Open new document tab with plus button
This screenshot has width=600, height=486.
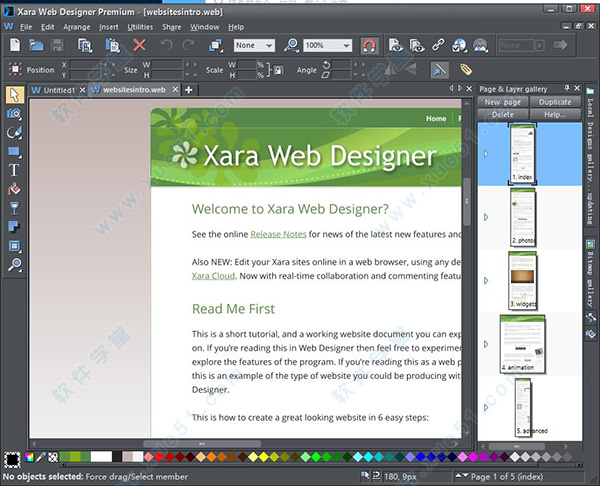189,90
